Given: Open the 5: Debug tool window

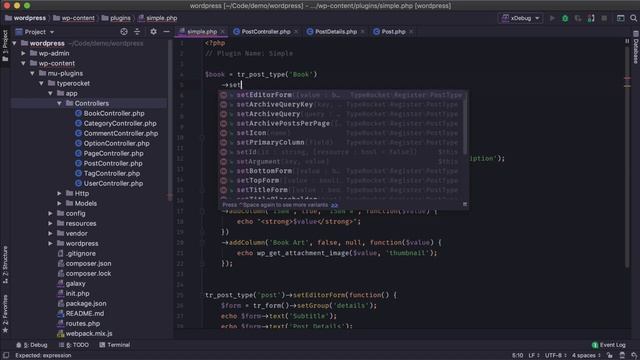Looking at the screenshot, I should pyautogui.click(x=32, y=345).
